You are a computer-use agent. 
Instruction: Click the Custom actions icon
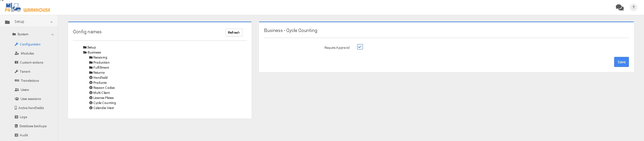click(16, 63)
